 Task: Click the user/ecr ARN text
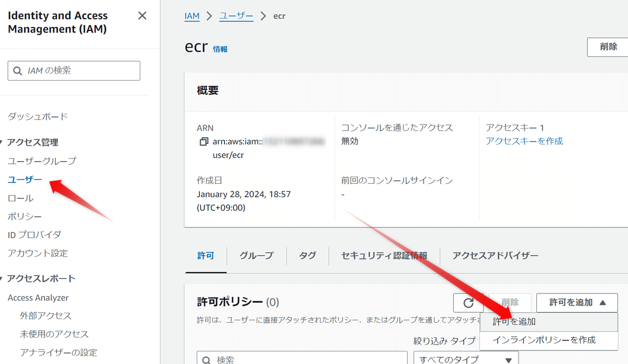(229, 155)
